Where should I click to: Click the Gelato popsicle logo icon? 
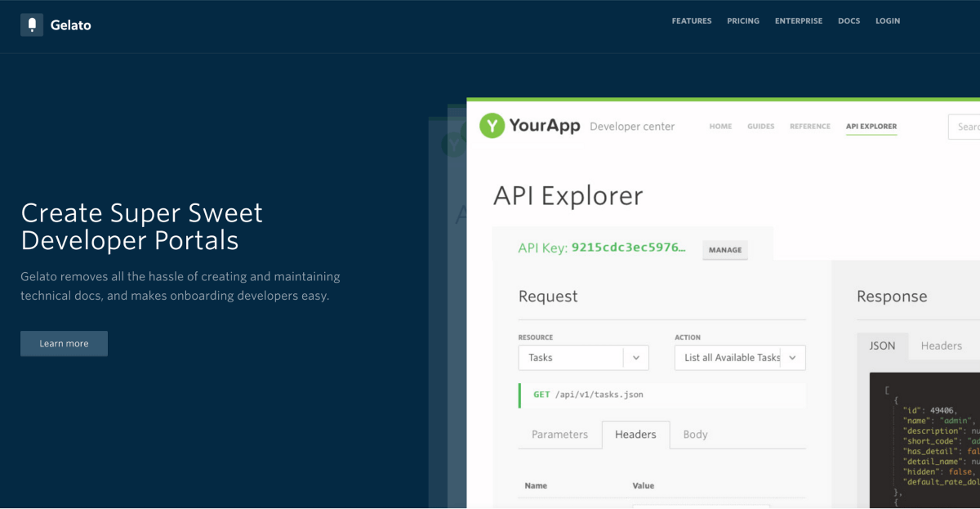click(x=32, y=25)
